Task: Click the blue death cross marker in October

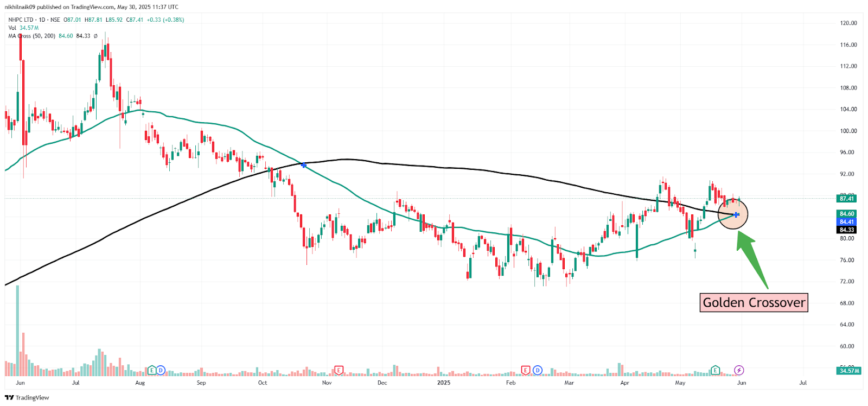Action: (304, 165)
